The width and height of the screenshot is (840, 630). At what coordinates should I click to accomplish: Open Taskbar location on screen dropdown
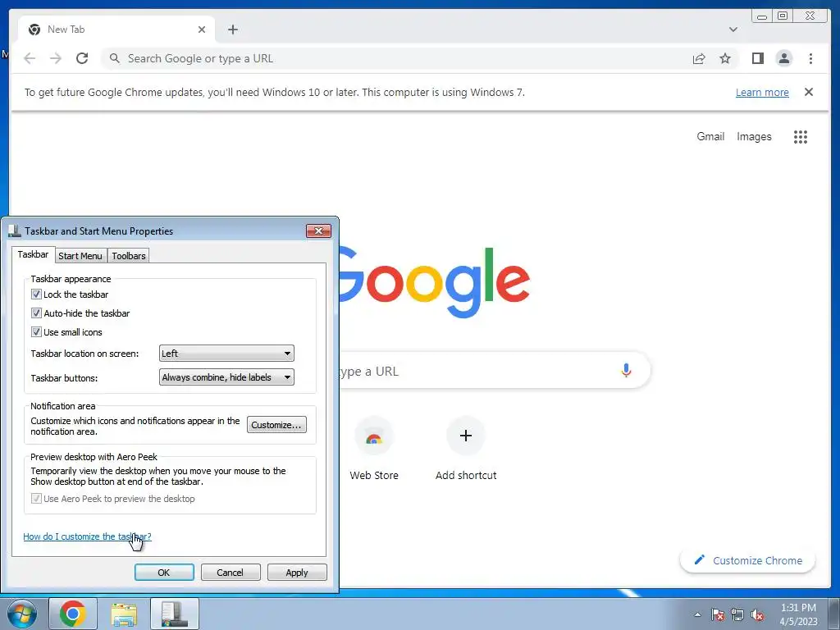[226, 354]
